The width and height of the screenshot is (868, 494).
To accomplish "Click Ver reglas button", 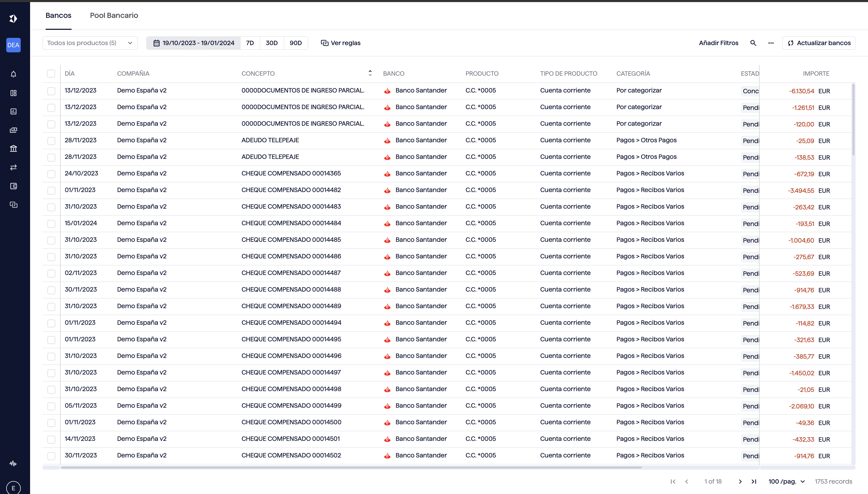I will point(341,43).
